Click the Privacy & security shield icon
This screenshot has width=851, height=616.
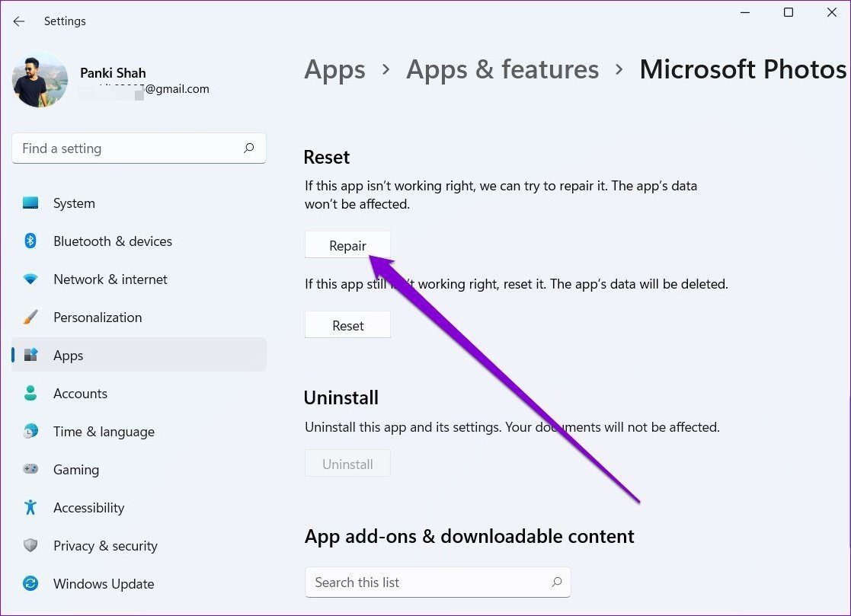30,546
